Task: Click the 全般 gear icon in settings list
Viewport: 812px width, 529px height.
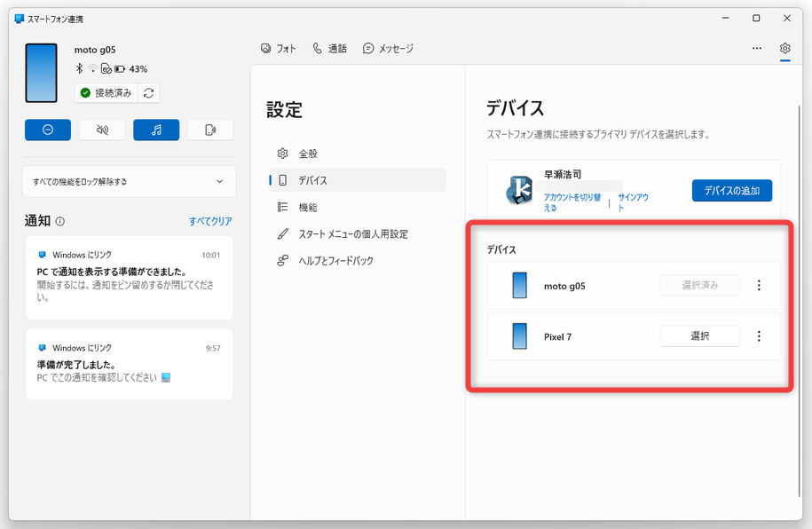Action: [x=282, y=154]
